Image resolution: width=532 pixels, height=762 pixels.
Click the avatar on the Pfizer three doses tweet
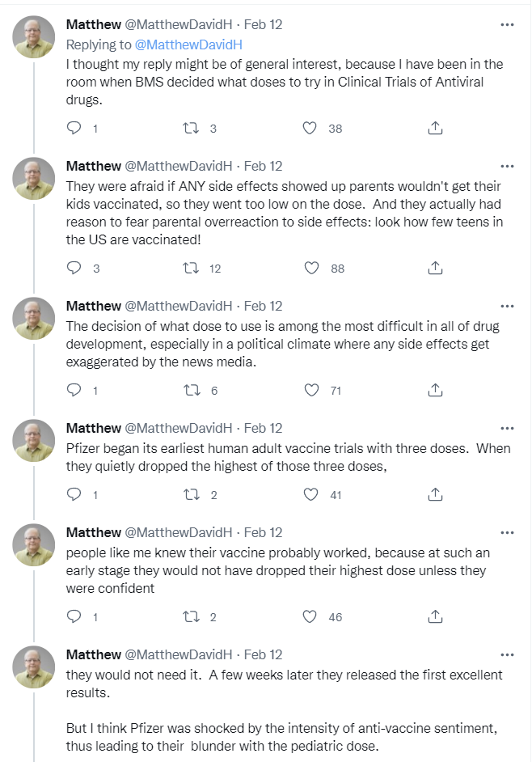pyautogui.click(x=34, y=442)
